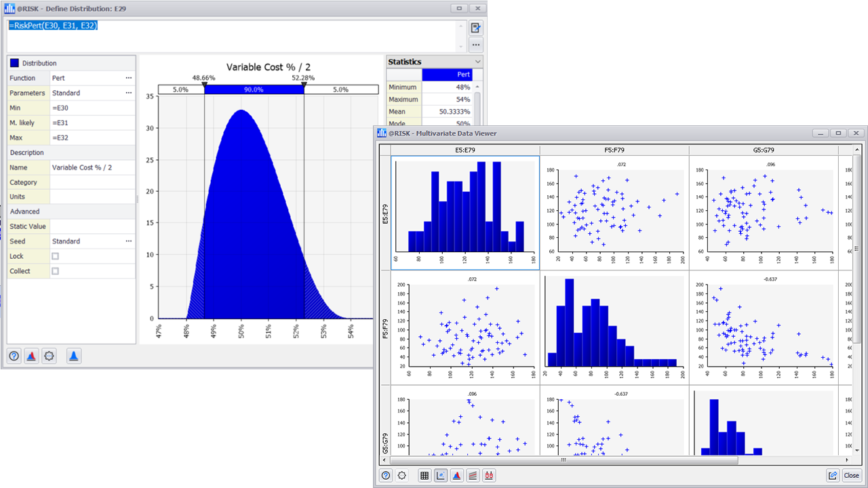Click the Close button in Multivariate Data Viewer
This screenshot has height=488, width=868.
click(x=852, y=475)
